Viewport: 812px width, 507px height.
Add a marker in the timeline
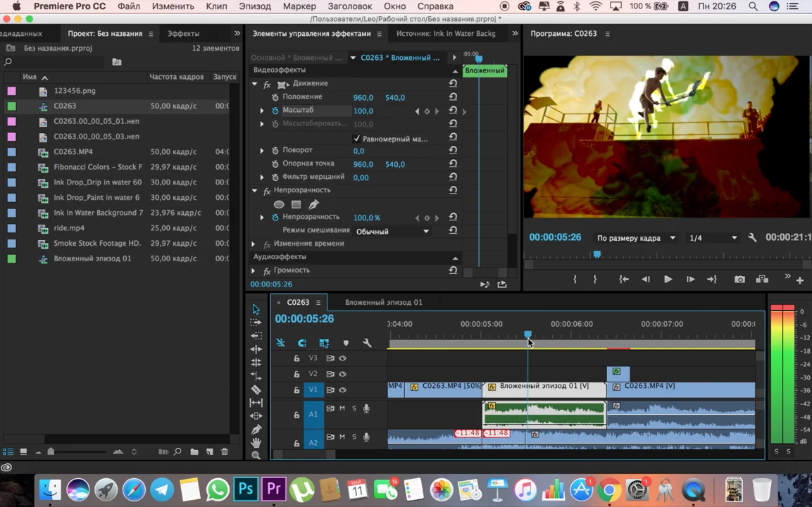pyautogui.click(x=346, y=343)
